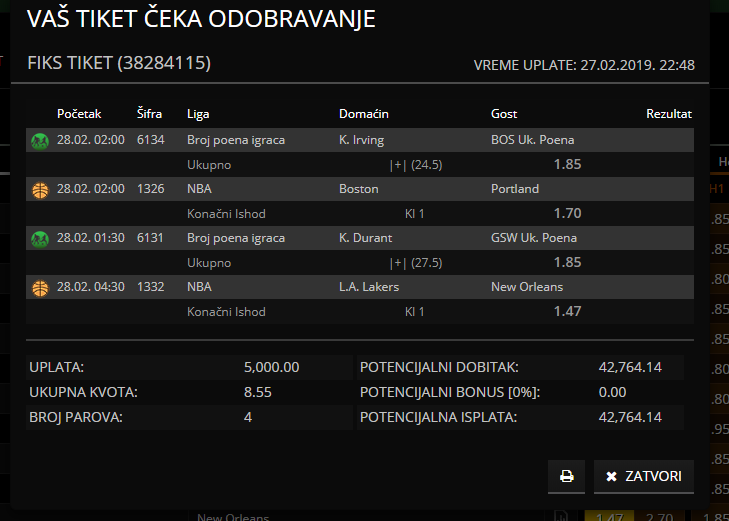Close the ticket with ZATVORI button

pos(644,476)
